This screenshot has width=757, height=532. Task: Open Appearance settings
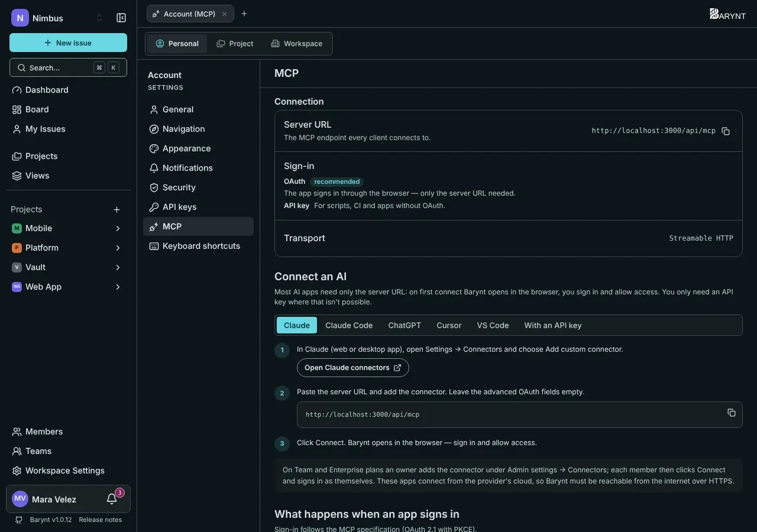click(x=198, y=148)
